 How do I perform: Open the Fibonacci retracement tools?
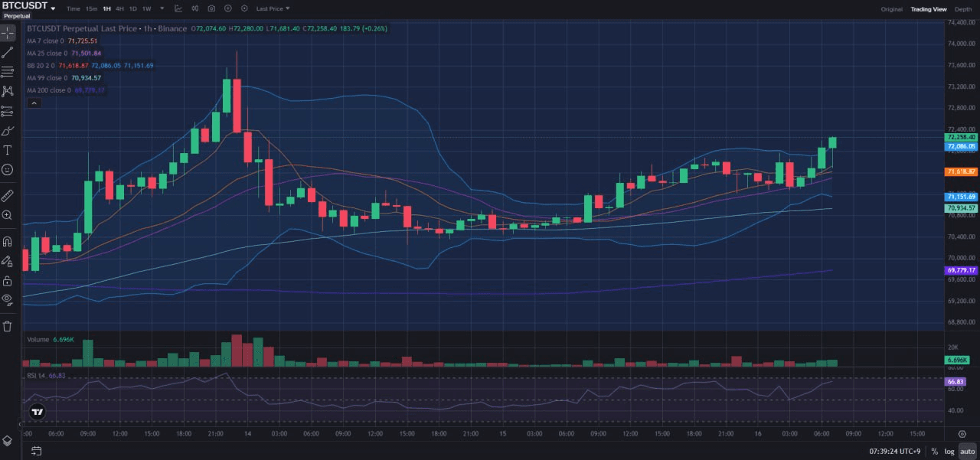pos(8,72)
